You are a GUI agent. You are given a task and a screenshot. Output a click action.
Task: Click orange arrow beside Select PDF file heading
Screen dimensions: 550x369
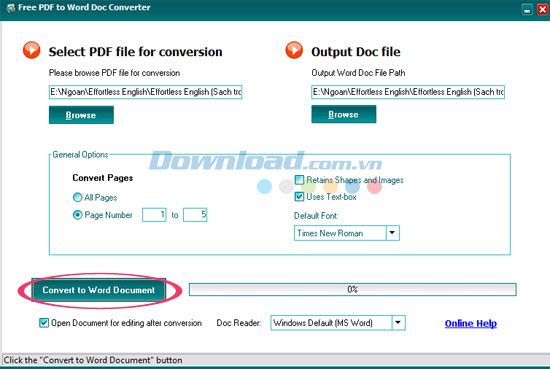(32, 50)
